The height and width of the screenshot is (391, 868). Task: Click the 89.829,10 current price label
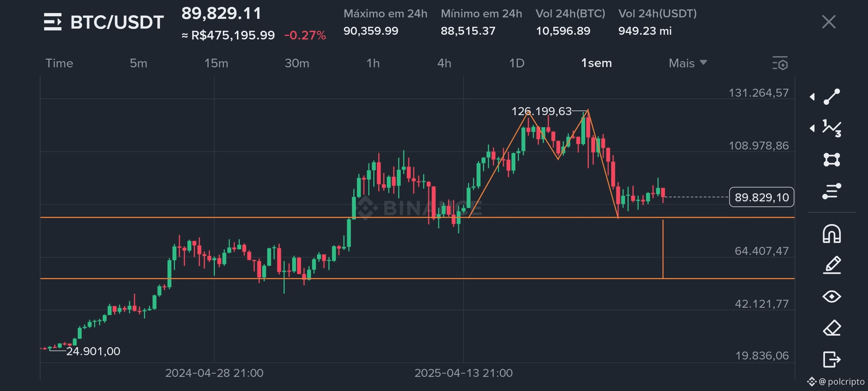[762, 197]
